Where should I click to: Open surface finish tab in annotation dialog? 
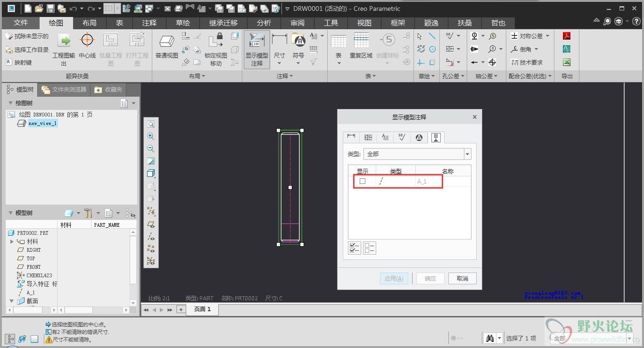click(402, 137)
